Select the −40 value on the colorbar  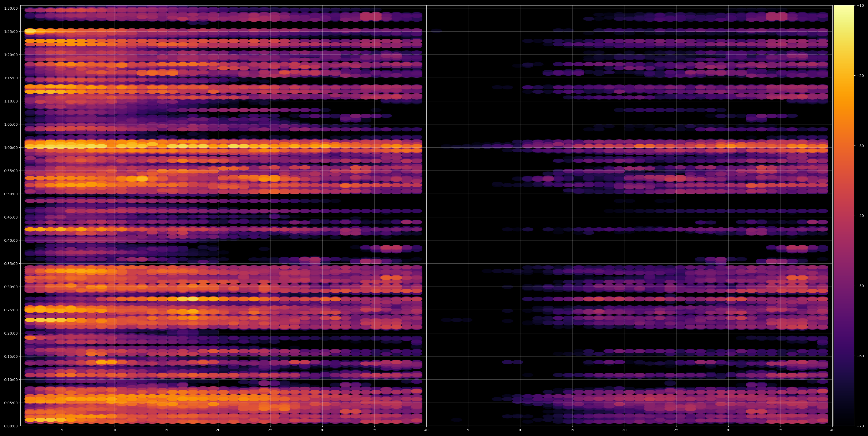860,216
